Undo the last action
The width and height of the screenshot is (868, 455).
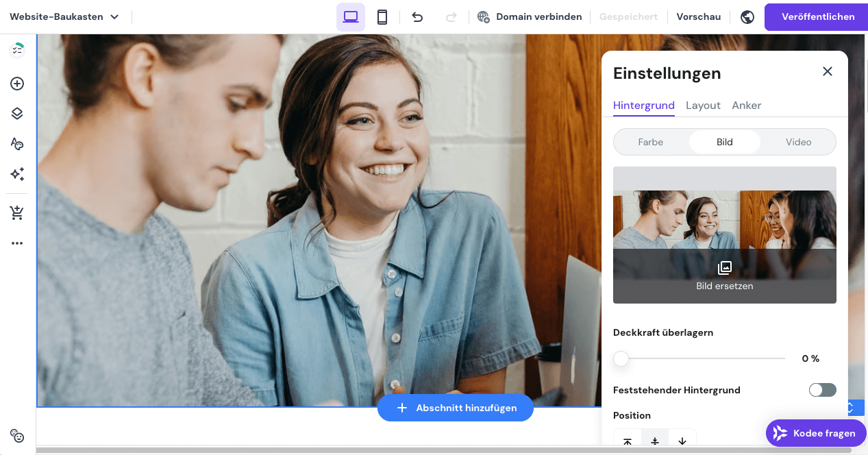pyautogui.click(x=417, y=17)
